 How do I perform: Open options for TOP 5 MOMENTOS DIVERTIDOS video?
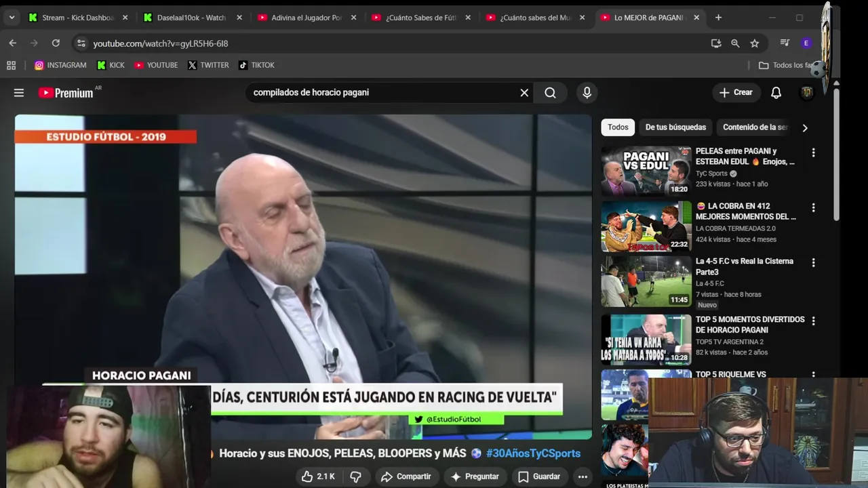813,321
